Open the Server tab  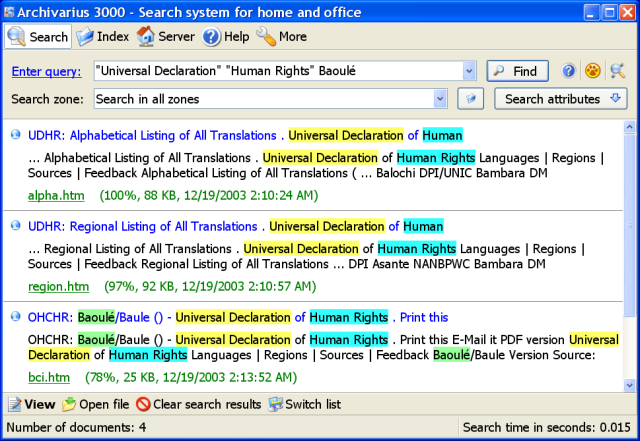click(x=165, y=36)
